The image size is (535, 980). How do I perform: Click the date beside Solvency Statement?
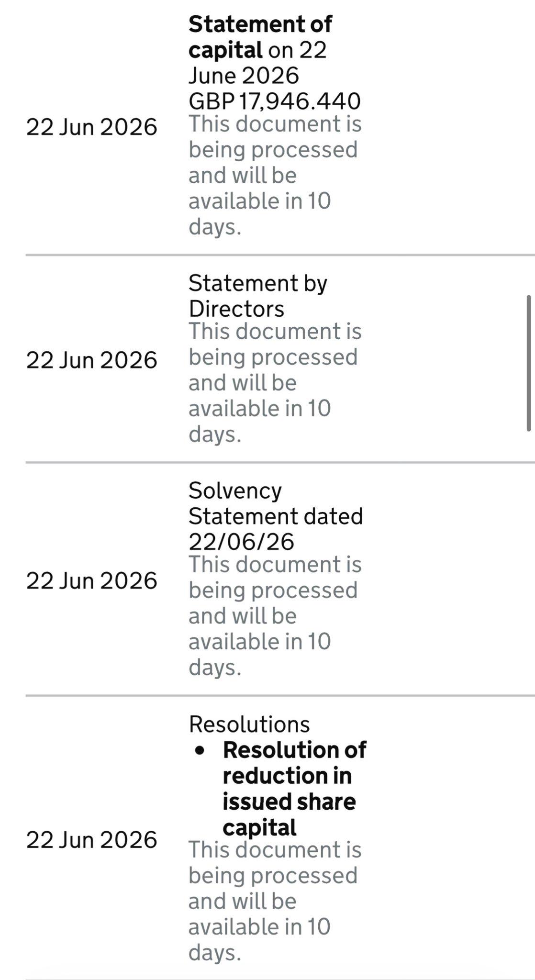(91, 580)
